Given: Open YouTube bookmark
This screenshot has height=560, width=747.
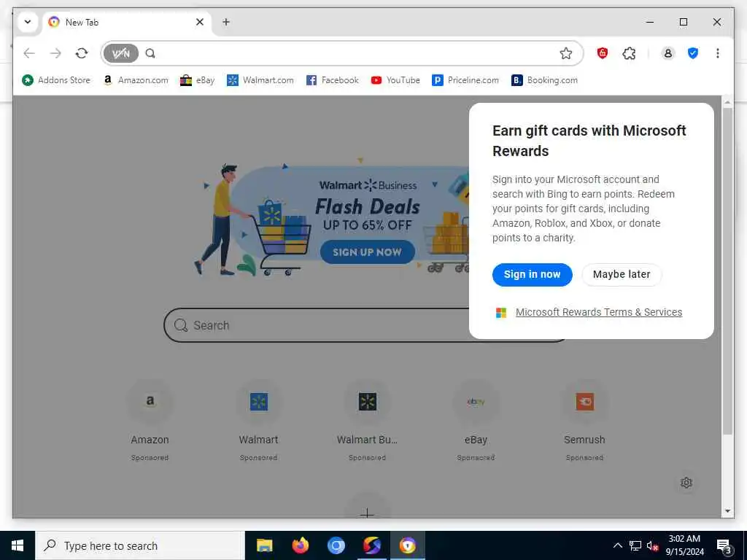Looking at the screenshot, I should [x=395, y=80].
